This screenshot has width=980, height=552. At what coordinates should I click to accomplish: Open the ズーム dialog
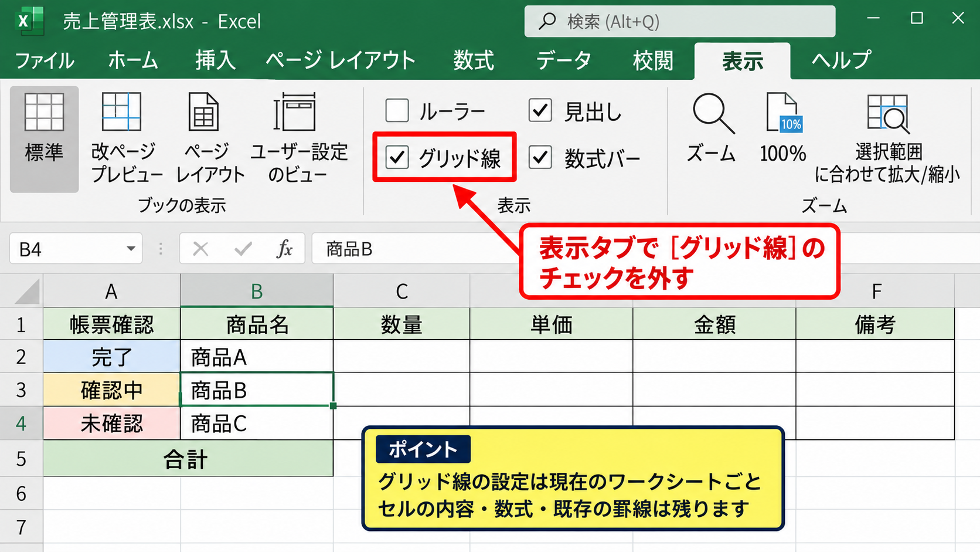click(x=711, y=129)
